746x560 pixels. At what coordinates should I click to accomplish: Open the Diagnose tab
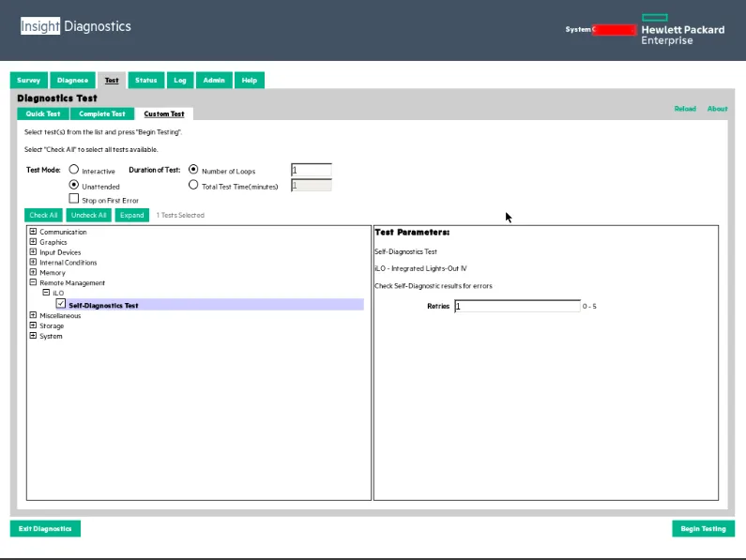point(72,80)
